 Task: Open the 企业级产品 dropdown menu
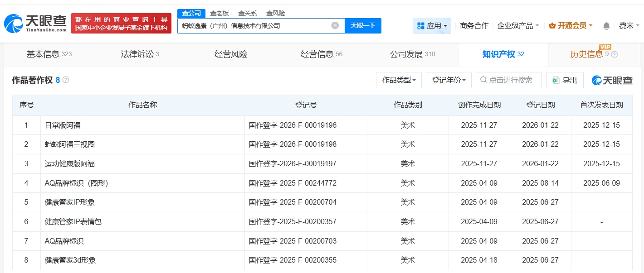[518, 26]
